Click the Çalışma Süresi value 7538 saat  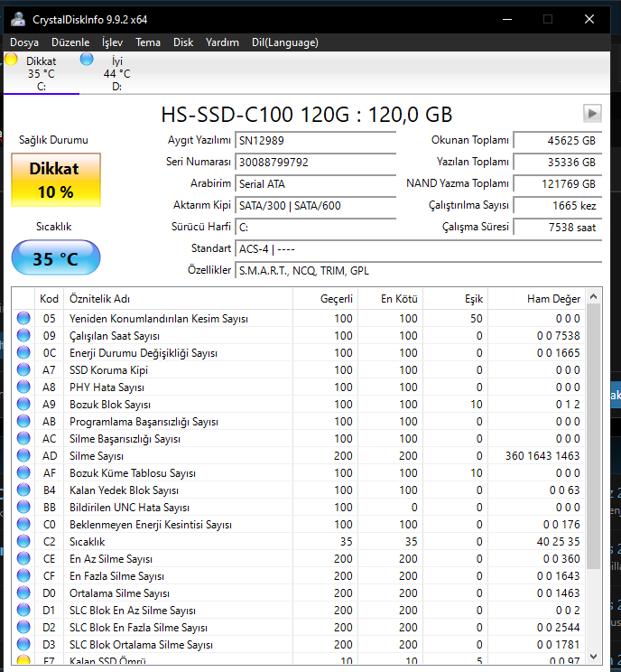558,228
